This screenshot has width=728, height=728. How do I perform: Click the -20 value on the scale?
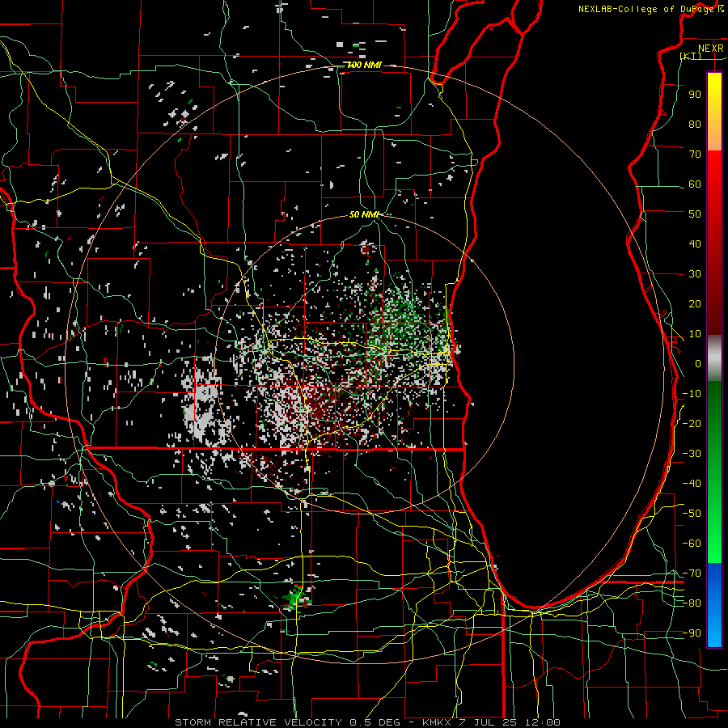[692, 424]
